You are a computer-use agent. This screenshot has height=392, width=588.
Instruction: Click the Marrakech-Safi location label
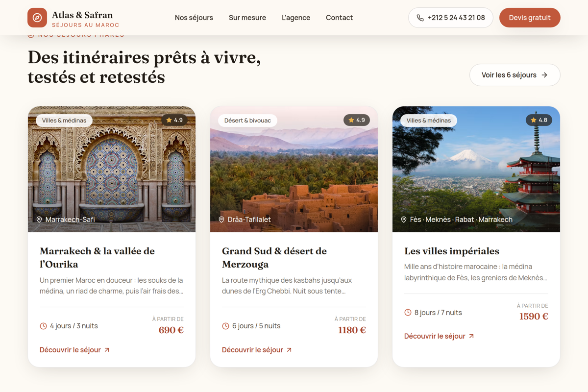click(x=70, y=220)
